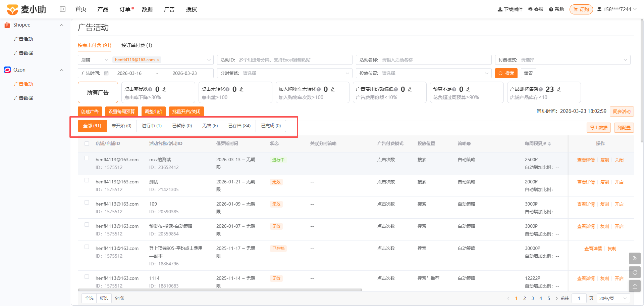Click help icon beside 预算不足
Viewport: 644px width, 306px height.
pyautogui.click(x=454, y=89)
